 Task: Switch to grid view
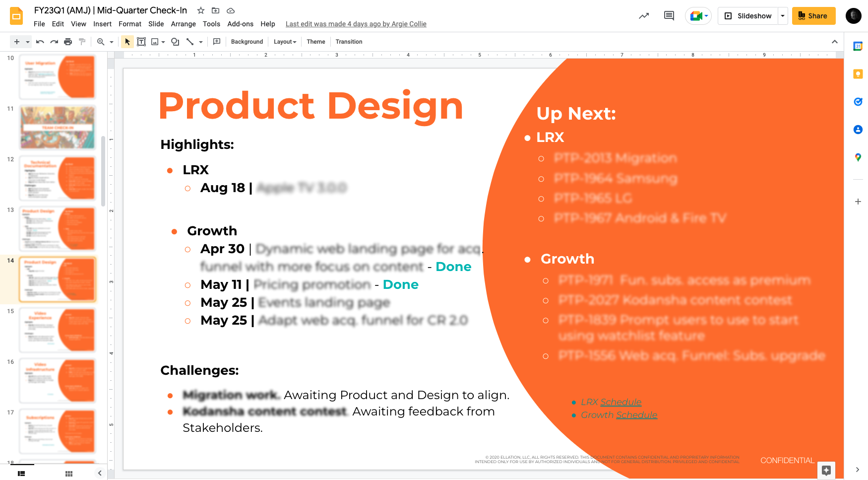[x=69, y=474]
